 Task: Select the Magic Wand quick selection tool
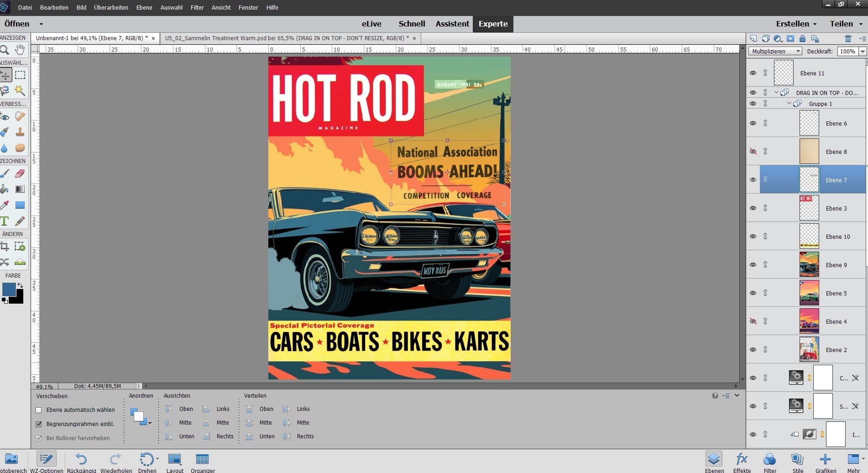pyautogui.click(x=20, y=90)
